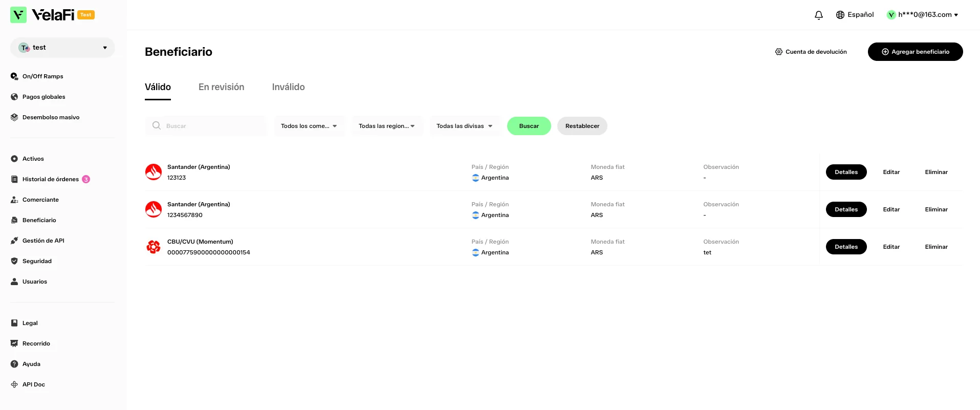This screenshot has width=980, height=410.
Task: Click the green Buscar button
Action: click(x=529, y=126)
